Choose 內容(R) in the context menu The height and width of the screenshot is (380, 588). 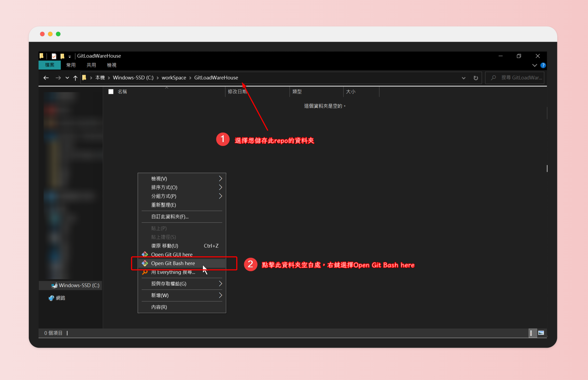tap(182, 307)
